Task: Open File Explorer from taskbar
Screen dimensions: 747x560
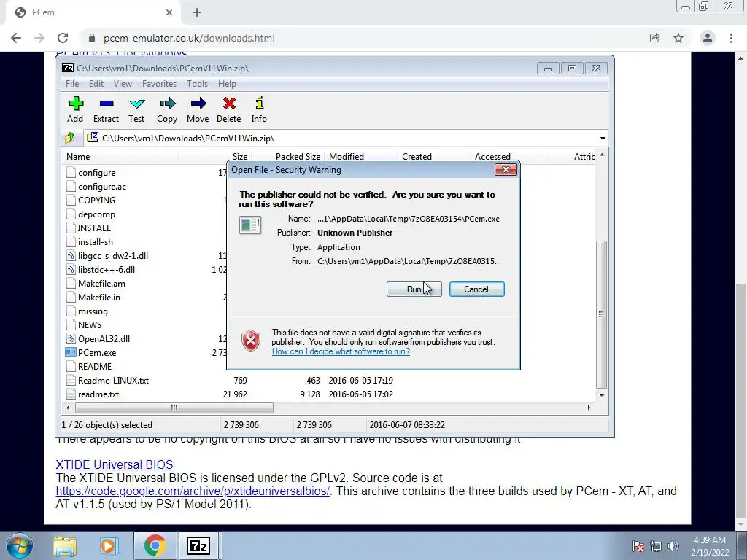Action: (x=65, y=545)
